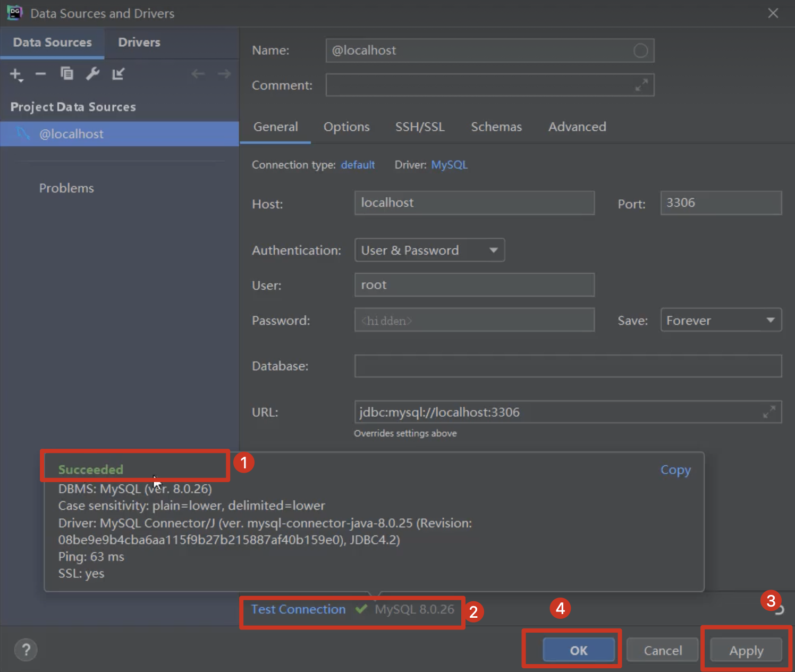Pick a color with the Name field circle
Viewport: 795px width, 672px height.
tap(640, 51)
